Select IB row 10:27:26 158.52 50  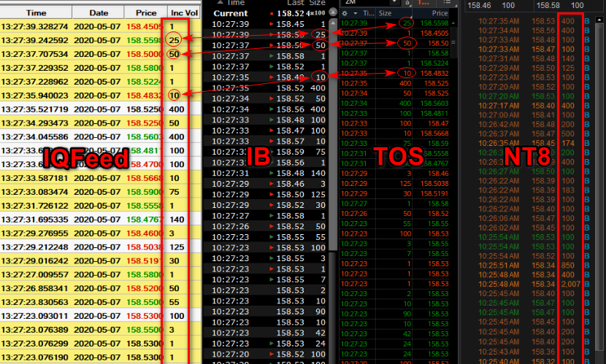tap(266, 226)
